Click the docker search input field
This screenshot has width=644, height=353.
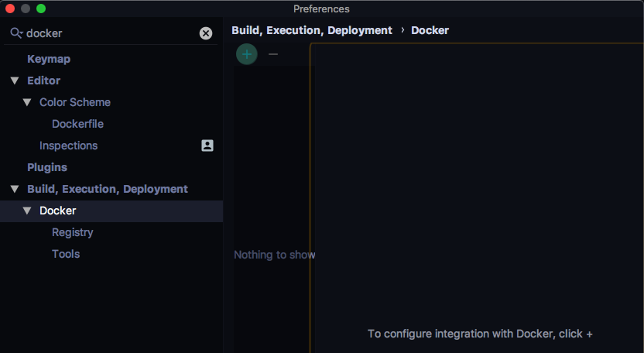108,33
